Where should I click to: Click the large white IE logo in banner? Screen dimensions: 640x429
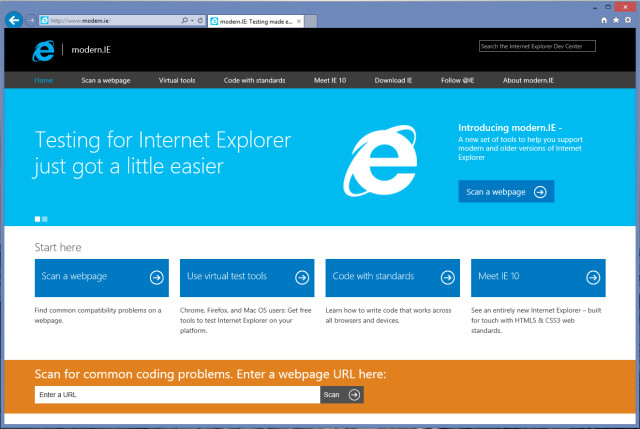[x=380, y=161]
